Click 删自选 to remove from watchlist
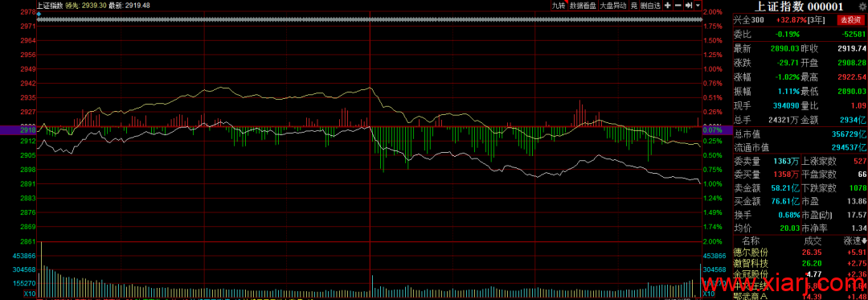Viewport: 868px width, 300px height. (651, 6)
